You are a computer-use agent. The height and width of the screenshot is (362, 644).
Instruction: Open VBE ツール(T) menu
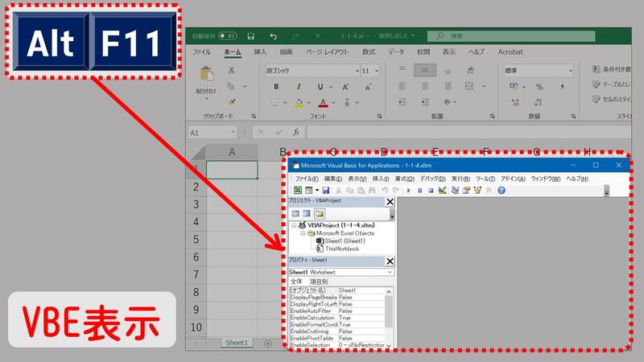pos(485,179)
